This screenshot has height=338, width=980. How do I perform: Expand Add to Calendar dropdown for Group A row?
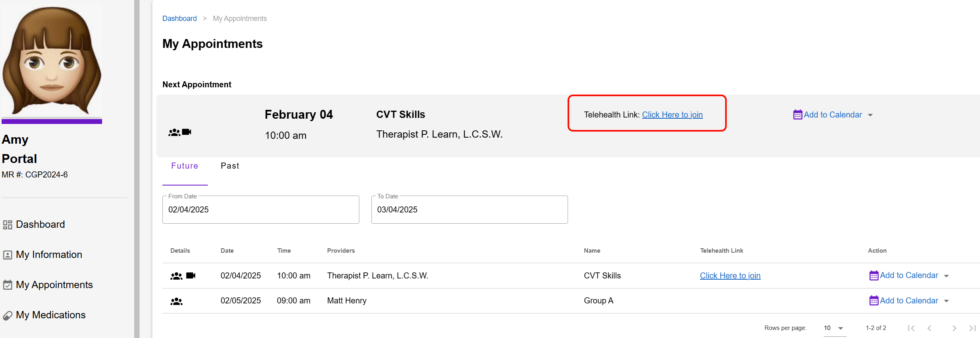(x=947, y=301)
